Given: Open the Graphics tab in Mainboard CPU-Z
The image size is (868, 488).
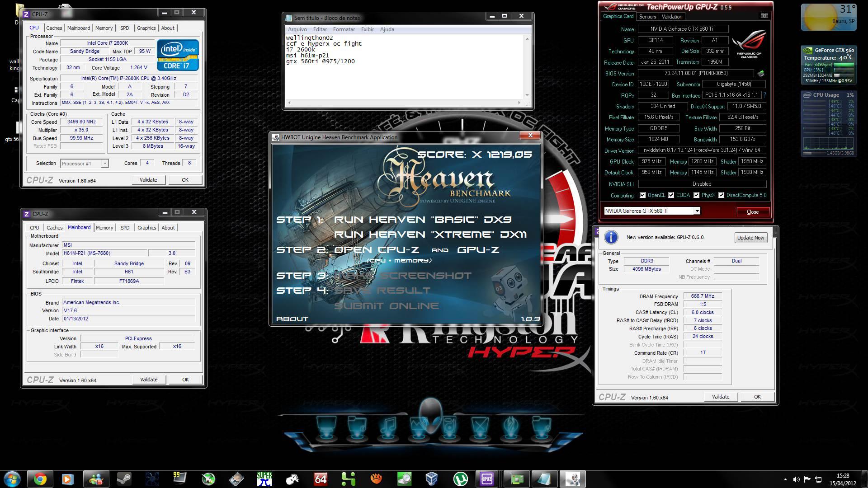Looking at the screenshot, I should pyautogui.click(x=146, y=228).
